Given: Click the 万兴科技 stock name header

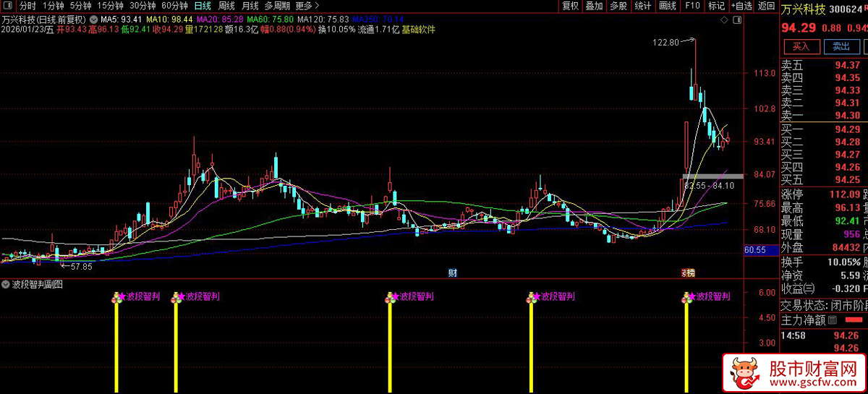Looking at the screenshot, I should 804,9.
